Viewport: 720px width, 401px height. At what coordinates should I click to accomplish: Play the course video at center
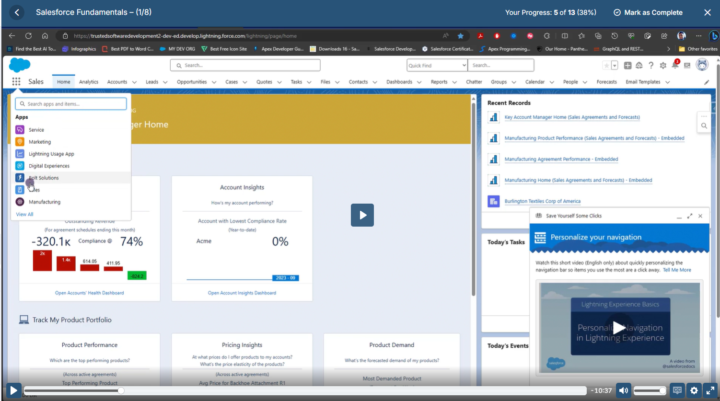[362, 215]
